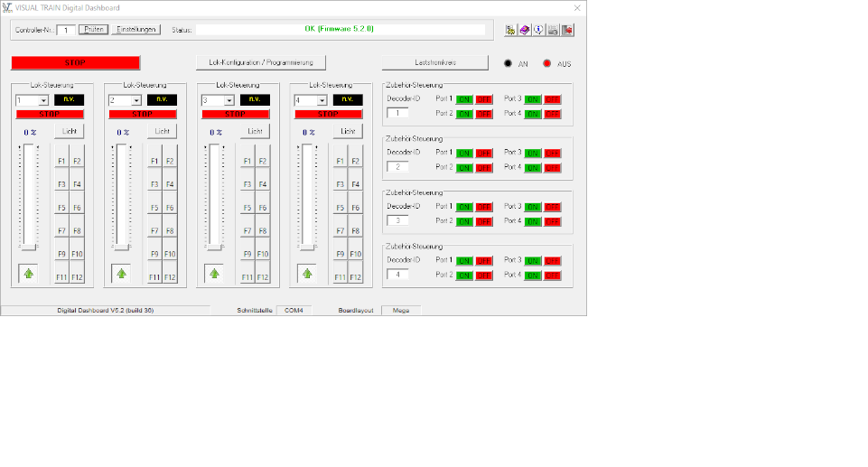Turn decoder 2 Port 3 OFF

(x=553, y=153)
